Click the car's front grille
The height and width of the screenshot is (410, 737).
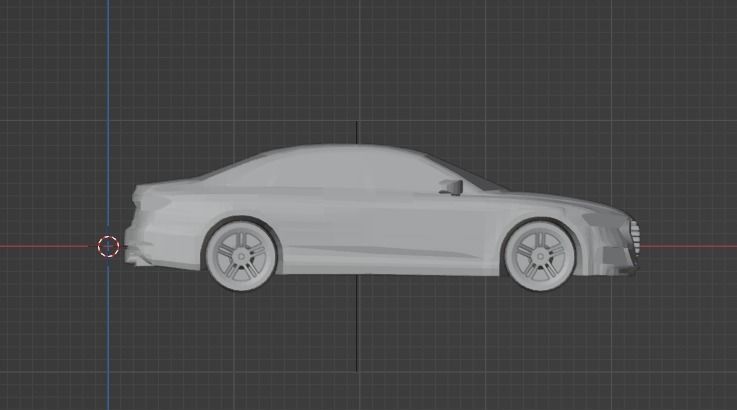(635, 238)
